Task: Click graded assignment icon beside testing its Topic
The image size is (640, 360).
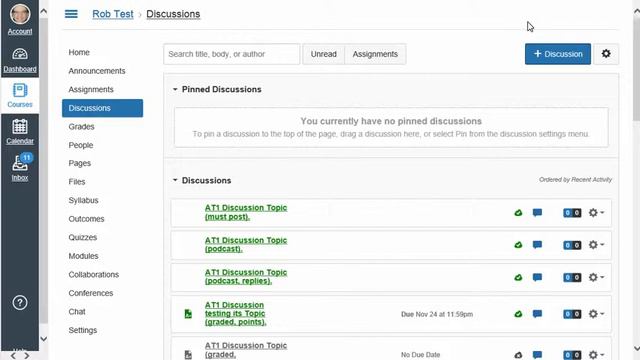Action: coord(188,313)
